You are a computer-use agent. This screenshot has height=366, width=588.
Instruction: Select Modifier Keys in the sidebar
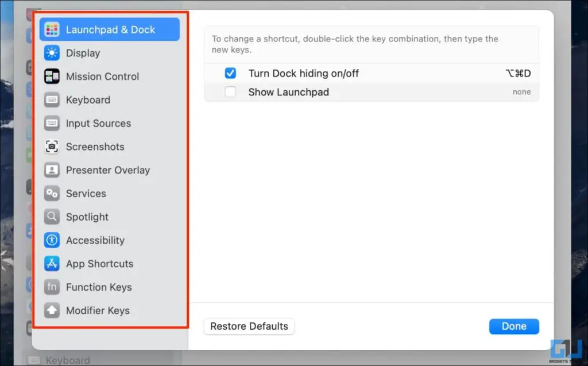[x=98, y=311]
